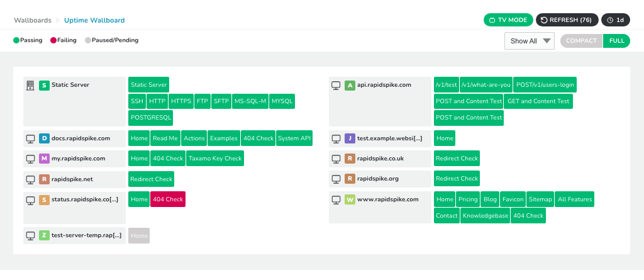Open the 1d time range selector
Screen dimensions: 644x280
615,20
